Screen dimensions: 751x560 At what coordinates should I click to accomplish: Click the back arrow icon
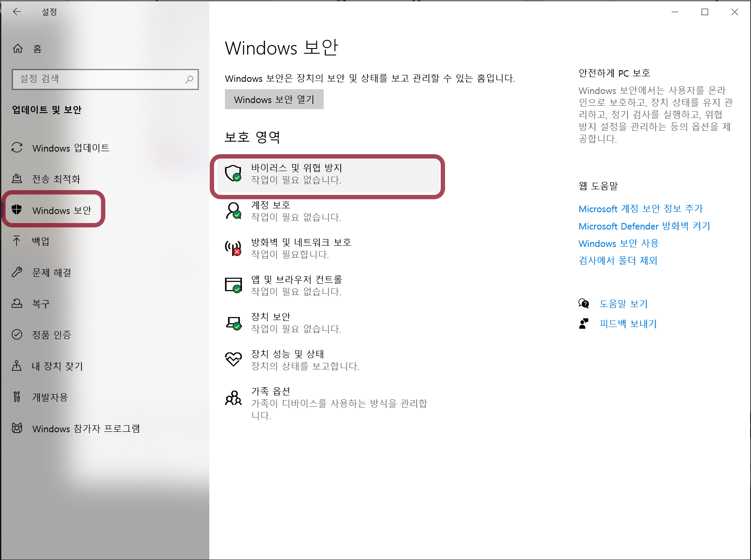17,12
